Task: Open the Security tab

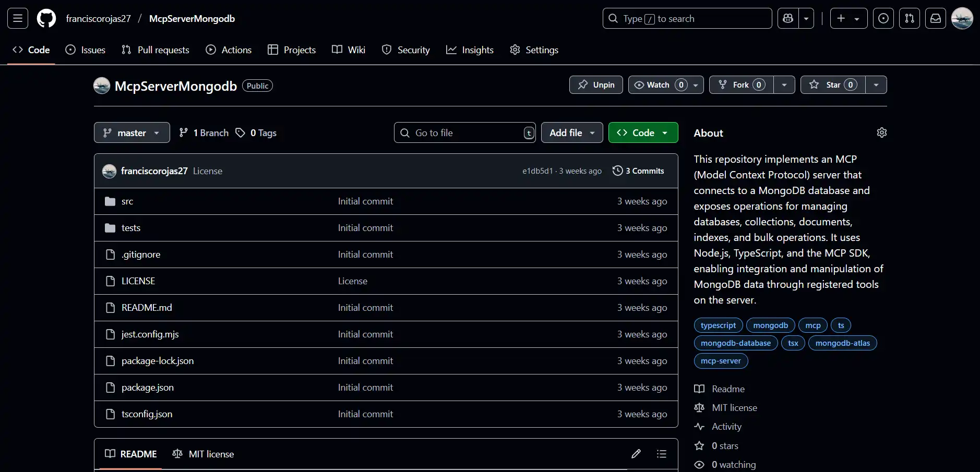Action: 406,50
